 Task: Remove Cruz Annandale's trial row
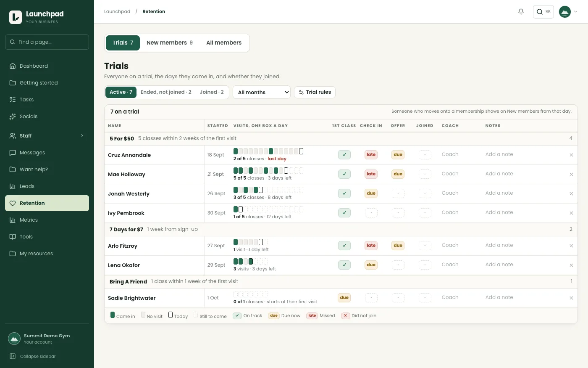571,155
